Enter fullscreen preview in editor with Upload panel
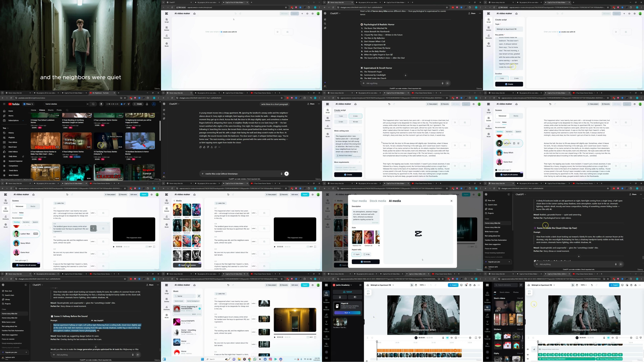Image resolution: width=644 pixels, height=362 pixels. click(x=476, y=338)
